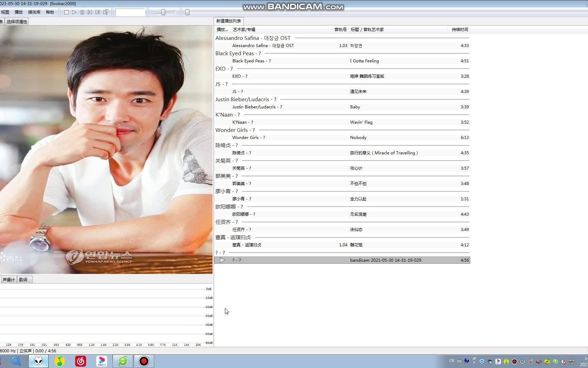Click the seek bar handle
Screen dimensions: 588x368
pyautogui.click(x=187, y=12)
